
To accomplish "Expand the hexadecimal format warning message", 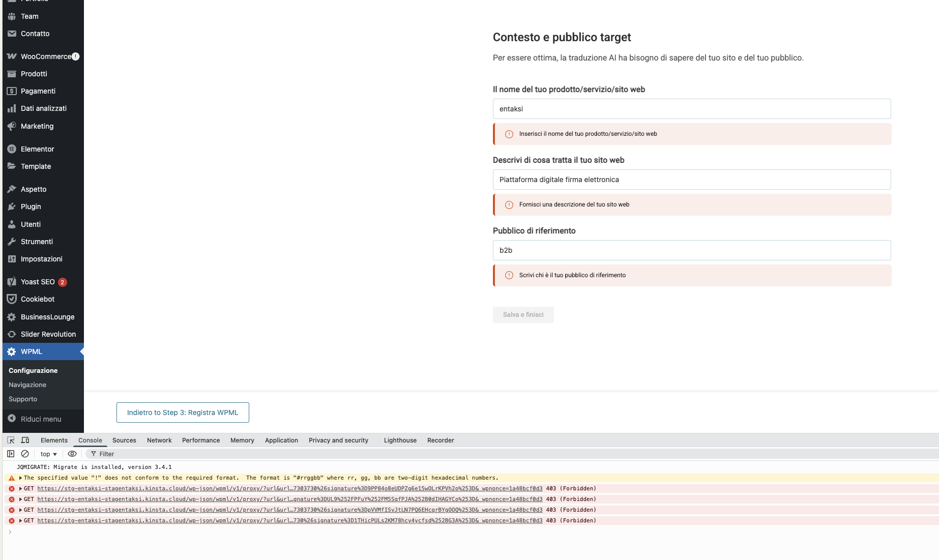I will (x=20, y=478).
